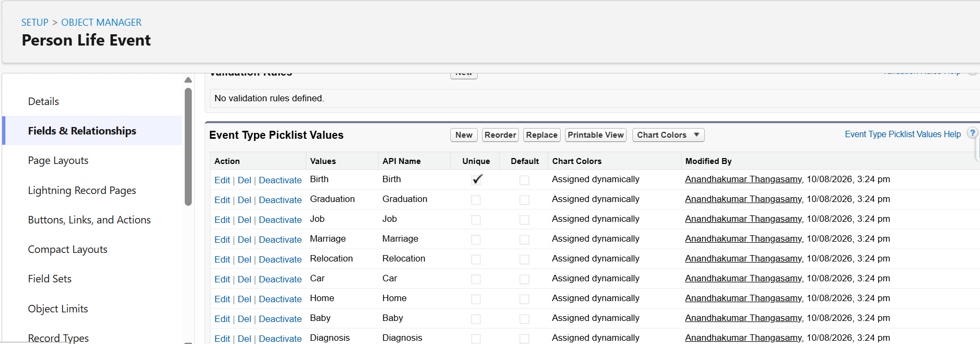The height and width of the screenshot is (344, 980).
Task: Click the API Name column header
Action: pos(402,161)
